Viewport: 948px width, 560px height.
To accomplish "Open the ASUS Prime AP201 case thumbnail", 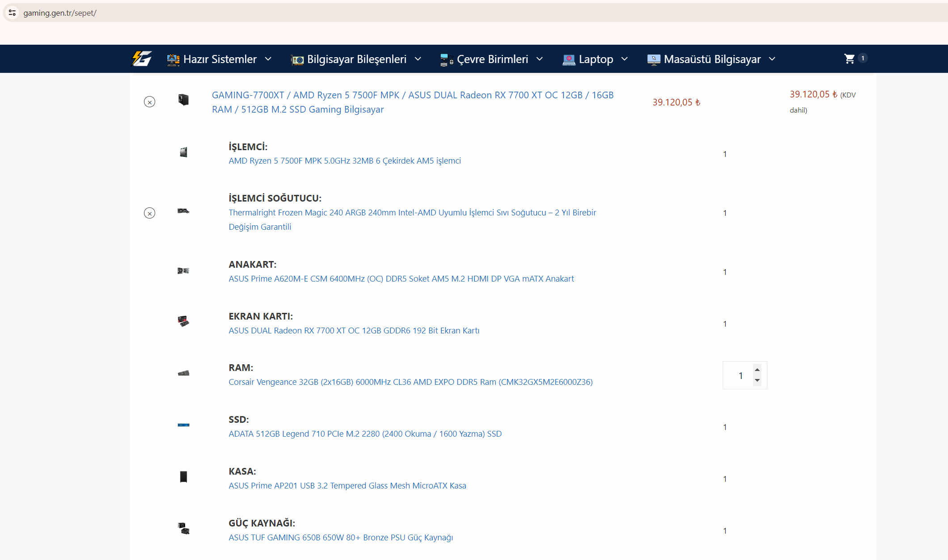I will pos(183,477).
